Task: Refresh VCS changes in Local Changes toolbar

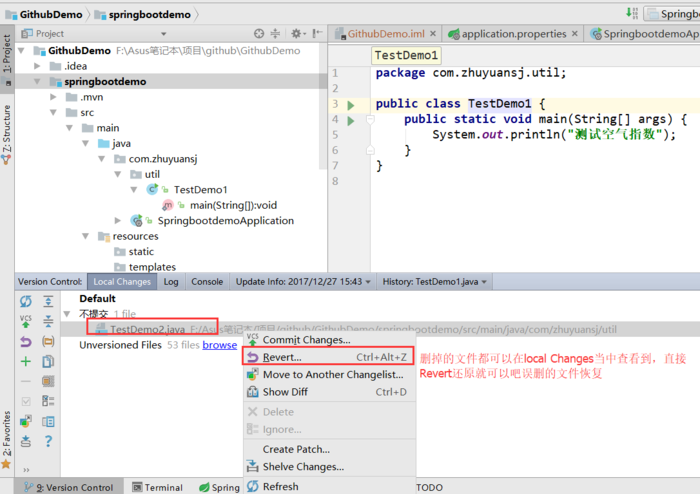Action: (x=25, y=302)
